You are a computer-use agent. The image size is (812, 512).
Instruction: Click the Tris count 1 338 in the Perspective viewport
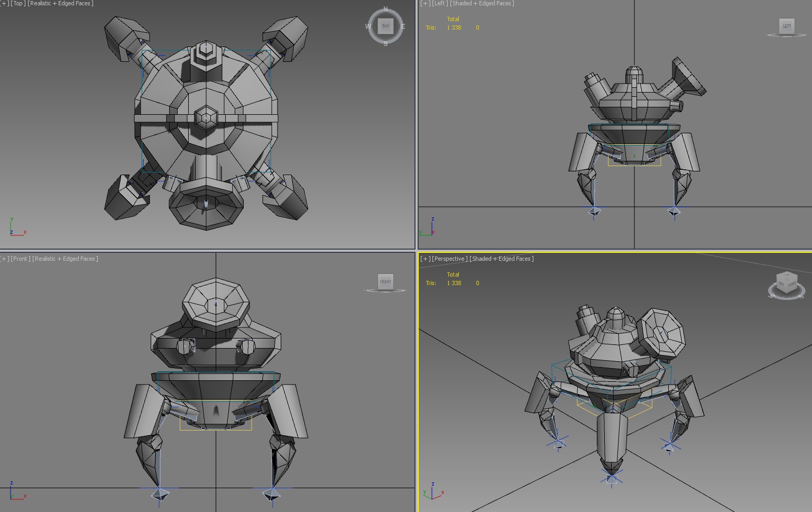[454, 283]
